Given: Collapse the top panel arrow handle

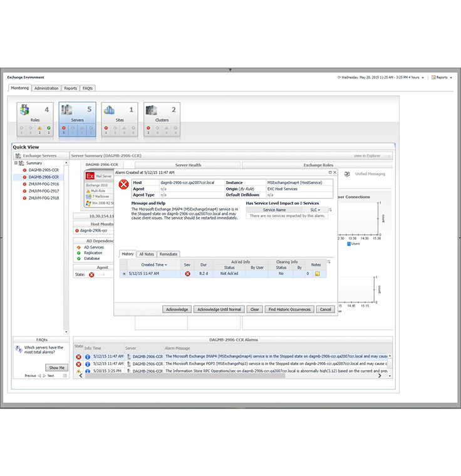Looking at the screenshot, I should (x=230, y=70).
